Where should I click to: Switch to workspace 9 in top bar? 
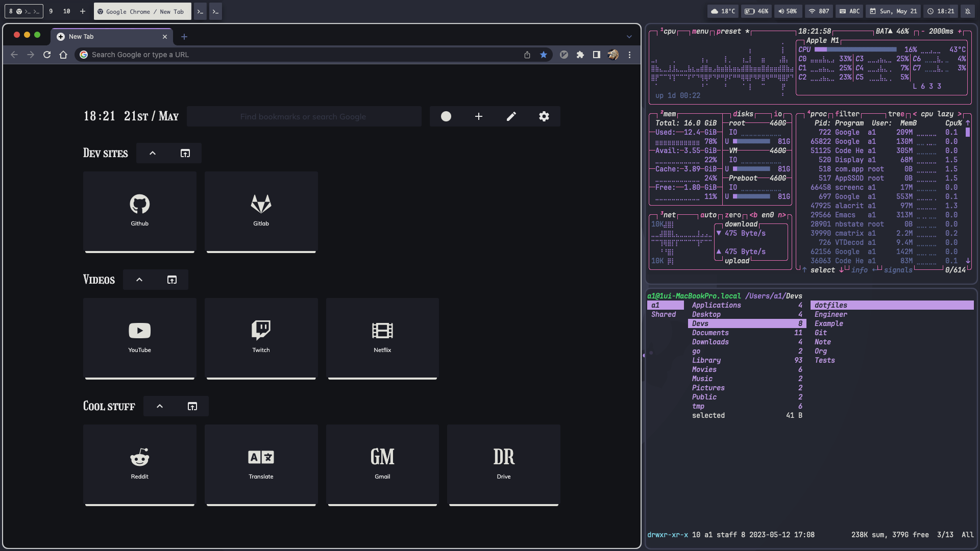pos(51,11)
